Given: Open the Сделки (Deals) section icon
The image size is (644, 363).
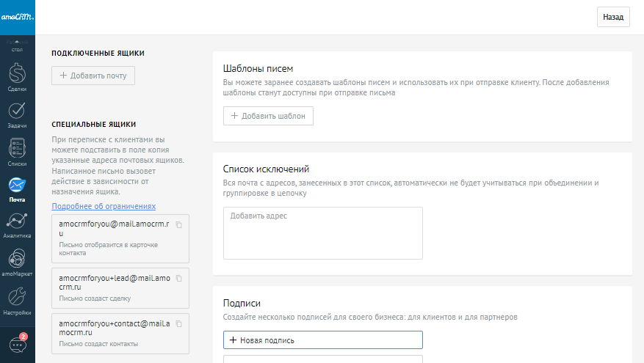Looking at the screenshot, I should pyautogui.click(x=17, y=75).
